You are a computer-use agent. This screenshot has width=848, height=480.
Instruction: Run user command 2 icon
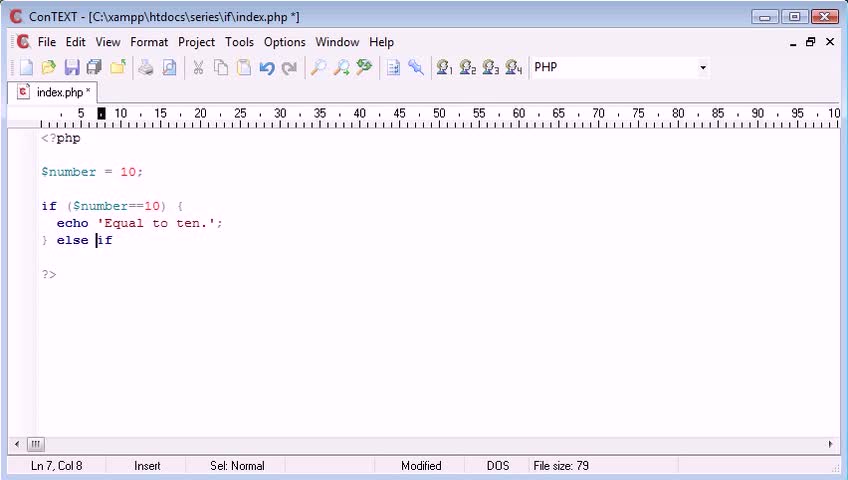click(467, 68)
